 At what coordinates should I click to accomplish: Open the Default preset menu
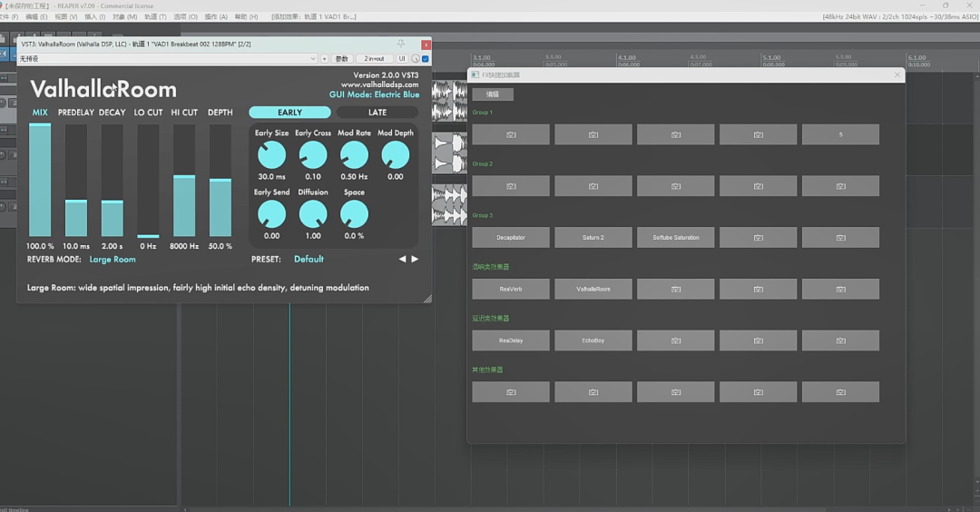click(309, 259)
